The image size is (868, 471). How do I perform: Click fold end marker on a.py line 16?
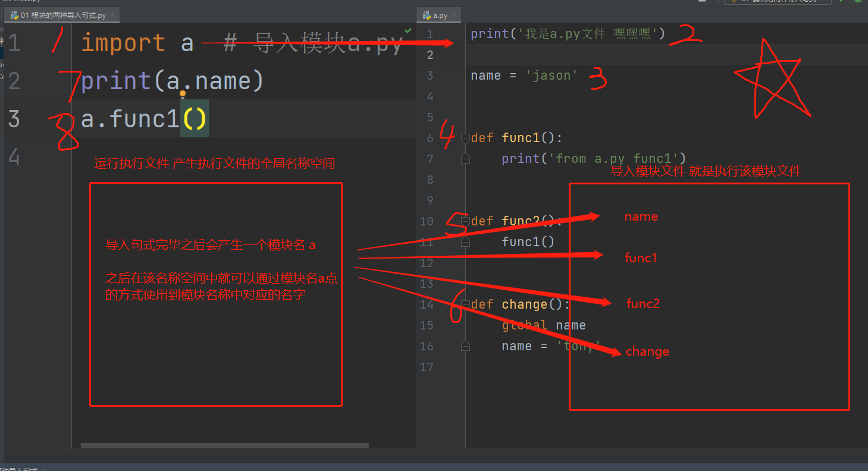(x=465, y=346)
